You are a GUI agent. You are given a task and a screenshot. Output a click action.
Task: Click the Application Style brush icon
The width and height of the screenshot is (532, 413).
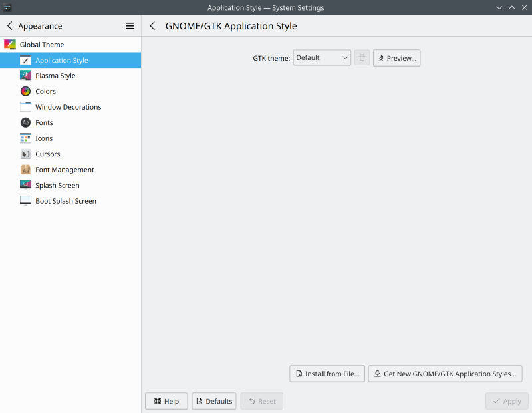pos(25,61)
